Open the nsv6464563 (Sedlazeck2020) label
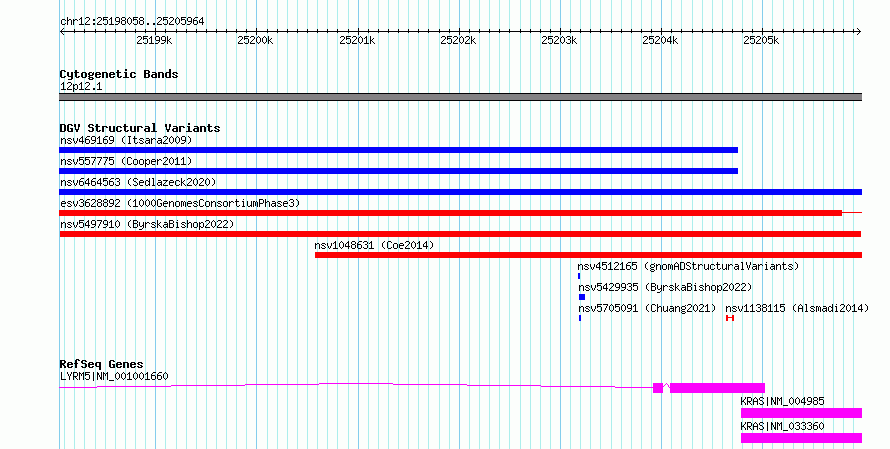890x449 pixels. [138, 182]
